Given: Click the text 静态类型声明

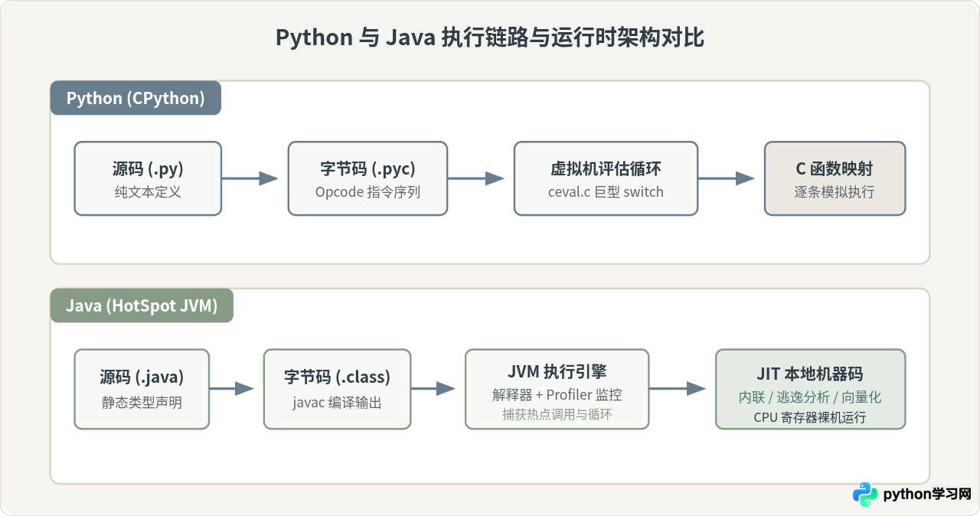Looking at the screenshot, I should click(x=142, y=402).
